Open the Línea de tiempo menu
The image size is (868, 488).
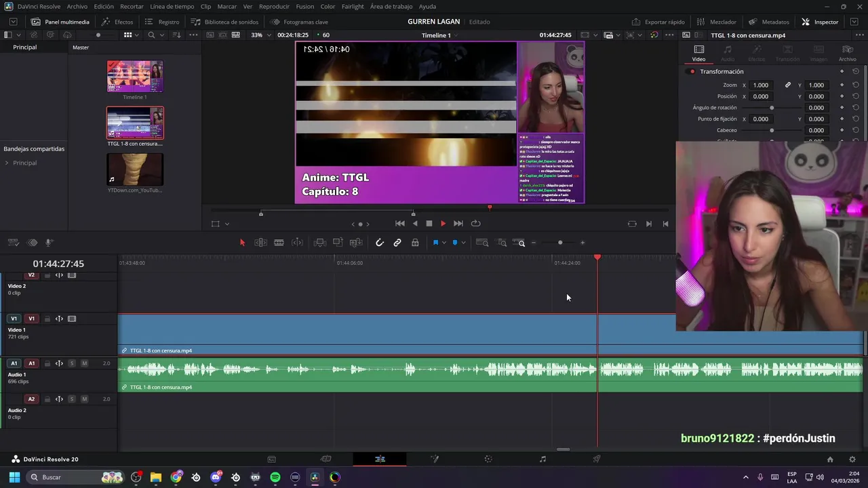pos(172,6)
